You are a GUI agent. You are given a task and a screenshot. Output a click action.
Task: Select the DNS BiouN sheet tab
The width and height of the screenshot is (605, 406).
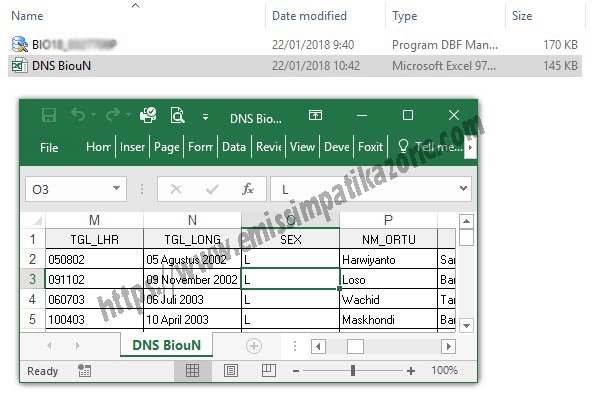(166, 345)
